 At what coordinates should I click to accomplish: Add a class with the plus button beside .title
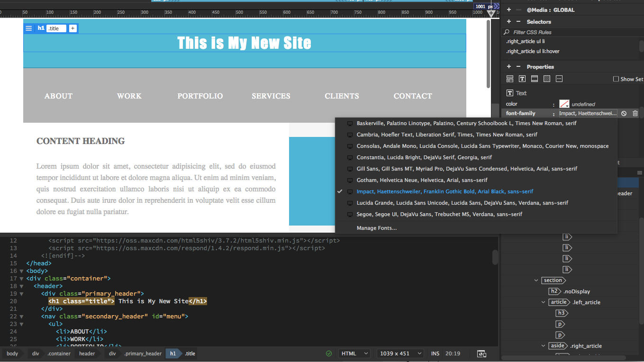tap(73, 28)
